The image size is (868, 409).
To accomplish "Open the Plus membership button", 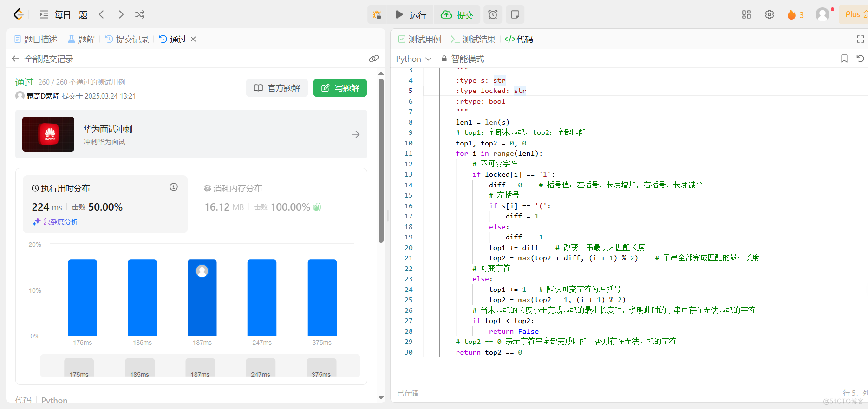I will (855, 14).
